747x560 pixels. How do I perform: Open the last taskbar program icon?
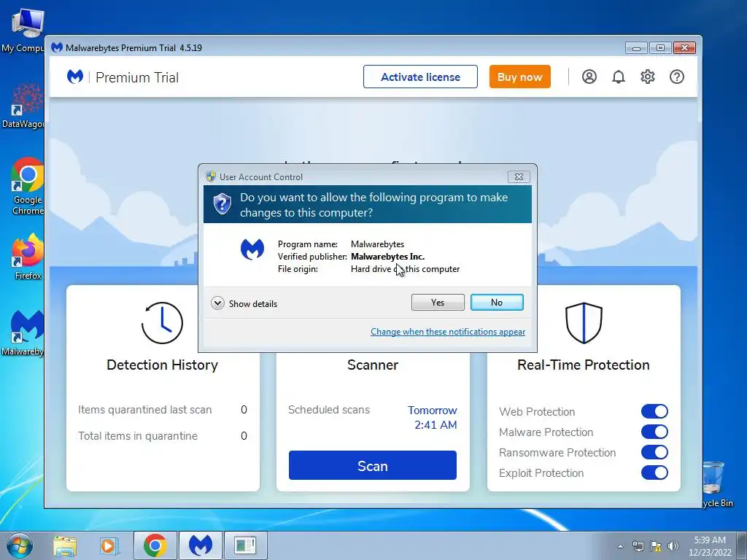pyautogui.click(x=245, y=545)
